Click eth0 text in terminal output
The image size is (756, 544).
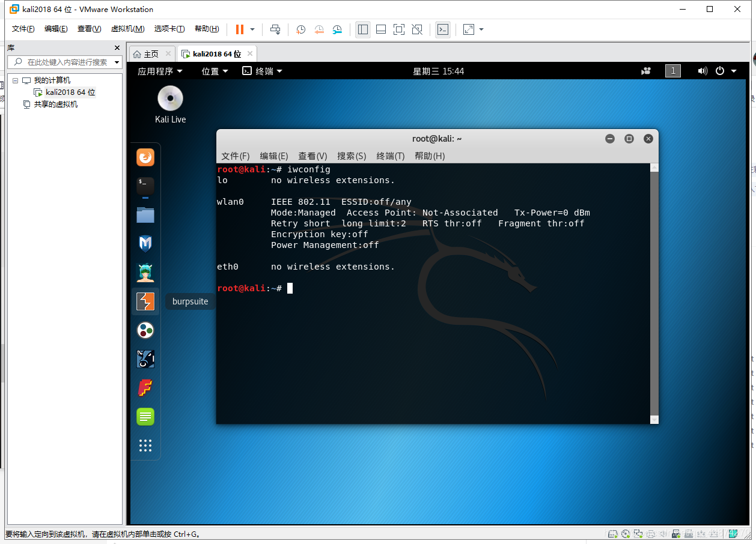click(x=228, y=267)
